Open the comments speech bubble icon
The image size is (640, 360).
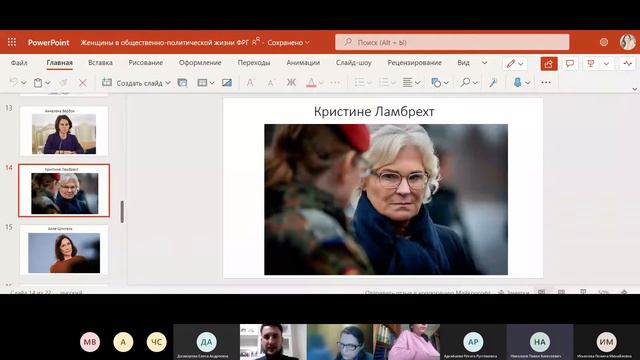pos(570,63)
